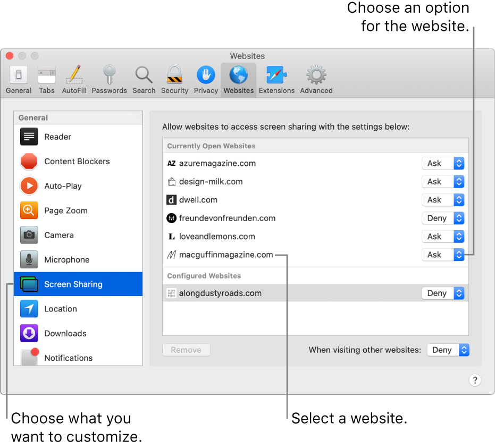This screenshot has height=448, width=495.
Task: Change Deny setting for freundevonfreunden.com
Action: [443, 218]
